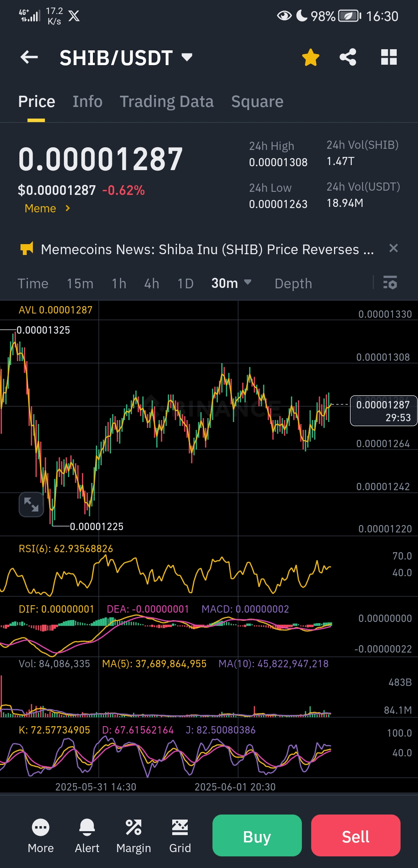The width and height of the screenshot is (418, 868).
Task: Open the Meme category link
Action: pyautogui.click(x=40, y=208)
